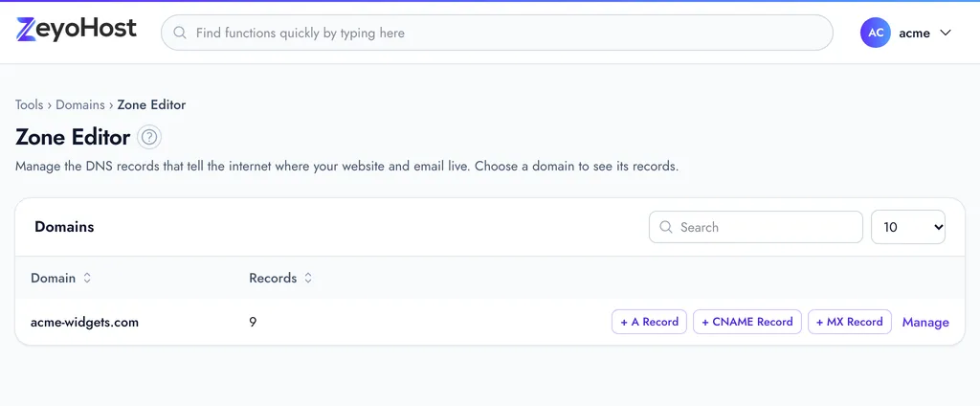Go to Domains in the breadcrumb
Viewport: 980px width, 406px height.
click(x=80, y=104)
